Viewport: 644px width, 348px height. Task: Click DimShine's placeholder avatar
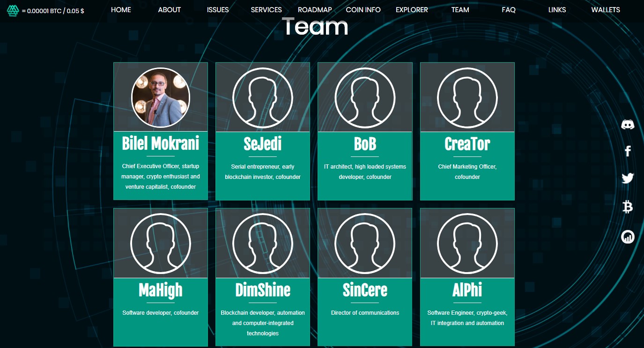(263, 244)
